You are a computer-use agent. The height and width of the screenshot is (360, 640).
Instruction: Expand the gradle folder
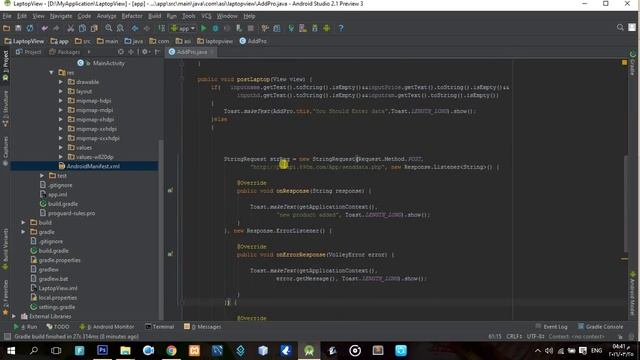[x=23, y=232]
